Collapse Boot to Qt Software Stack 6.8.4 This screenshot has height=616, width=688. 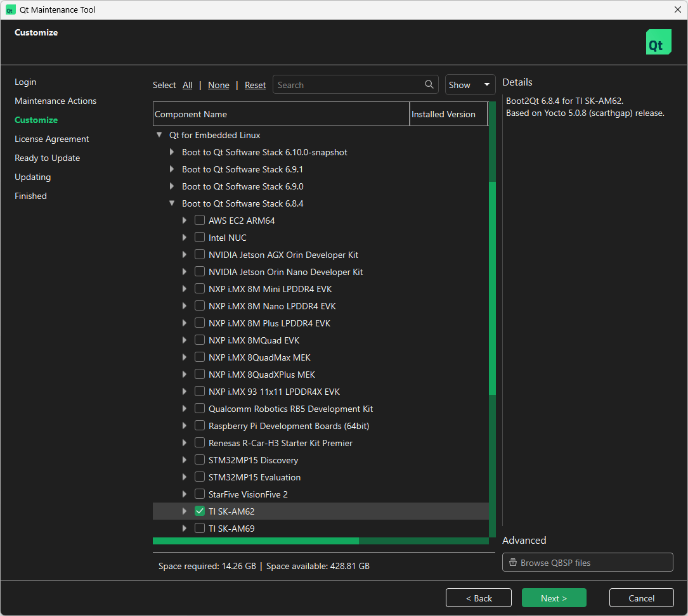(x=172, y=203)
